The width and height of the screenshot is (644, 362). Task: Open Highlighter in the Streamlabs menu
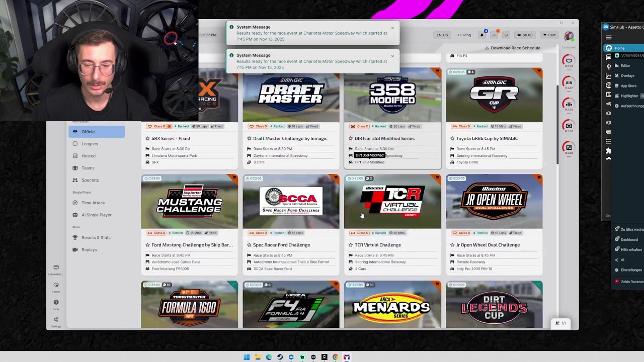click(x=629, y=96)
